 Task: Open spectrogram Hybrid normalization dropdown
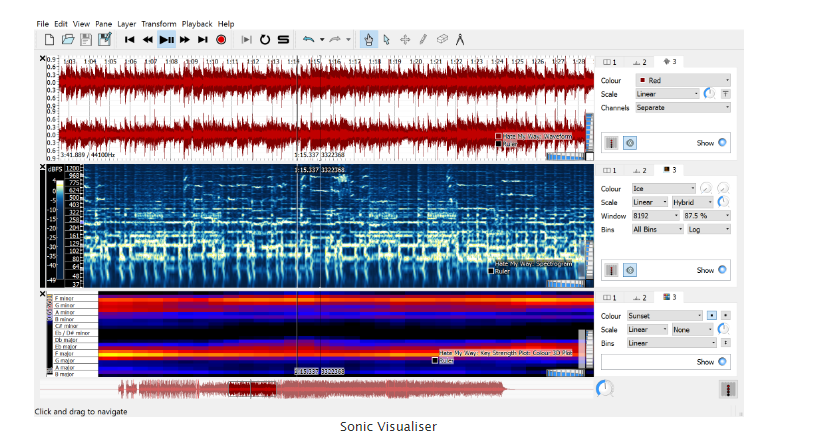click(x=692, y=202)
